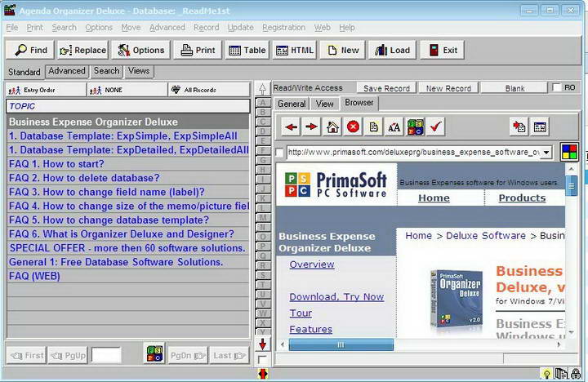Click the PSPC colored blocks browser icon
588x382 pixels.
[415, 127]
